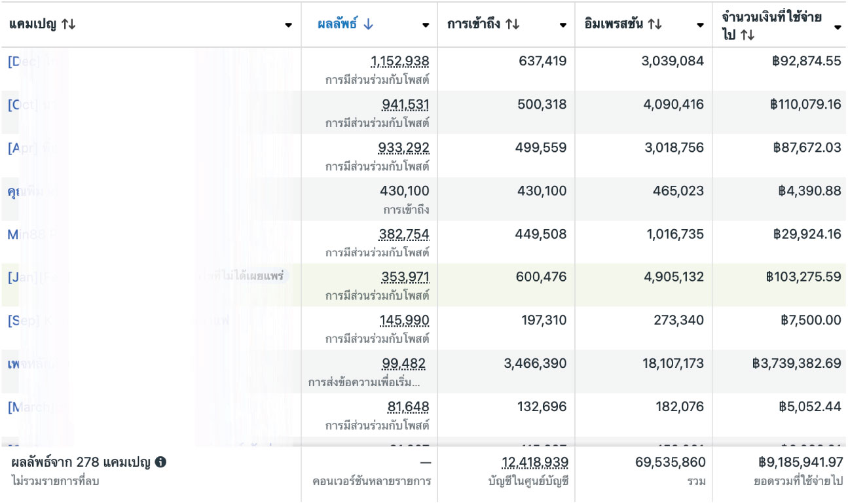Click the 1,152,938 result value
This screenshot has height=504, width=848.
pyautogui.click(x=399, y=62)
